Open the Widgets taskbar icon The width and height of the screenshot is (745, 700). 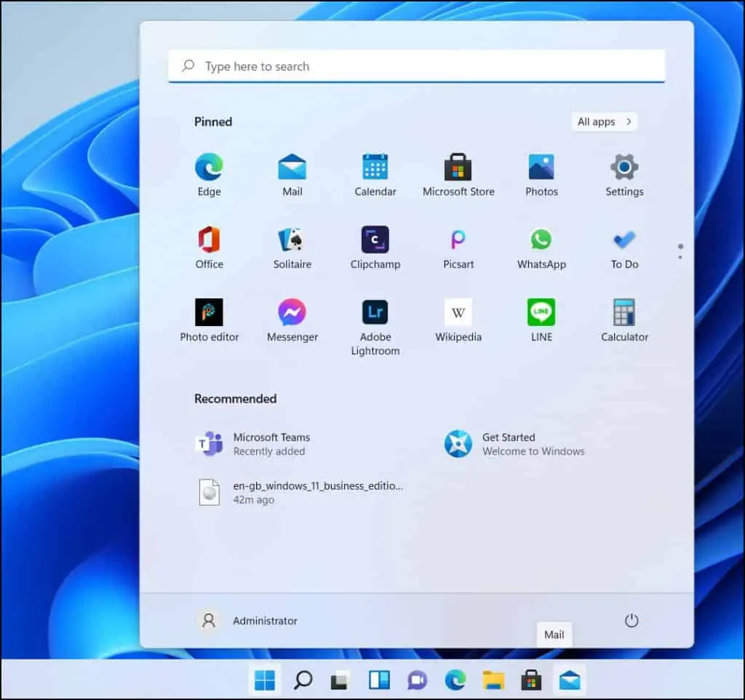coord(379,680)
